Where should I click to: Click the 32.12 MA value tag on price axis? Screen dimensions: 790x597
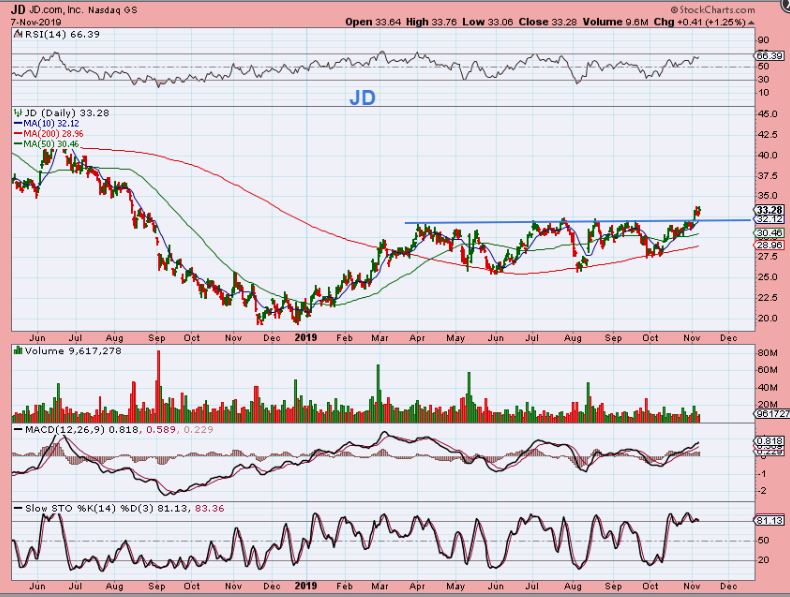[769, 219]
